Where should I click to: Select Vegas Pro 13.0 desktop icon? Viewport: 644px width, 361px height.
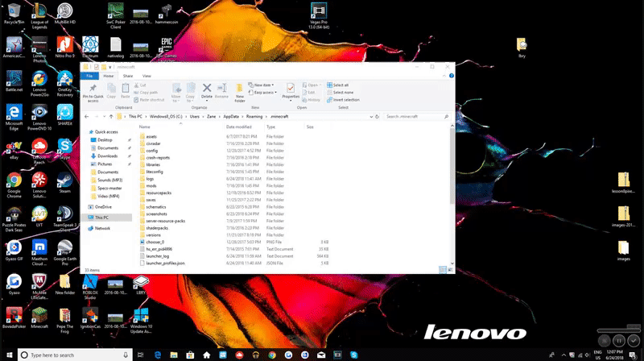[319, 16]
